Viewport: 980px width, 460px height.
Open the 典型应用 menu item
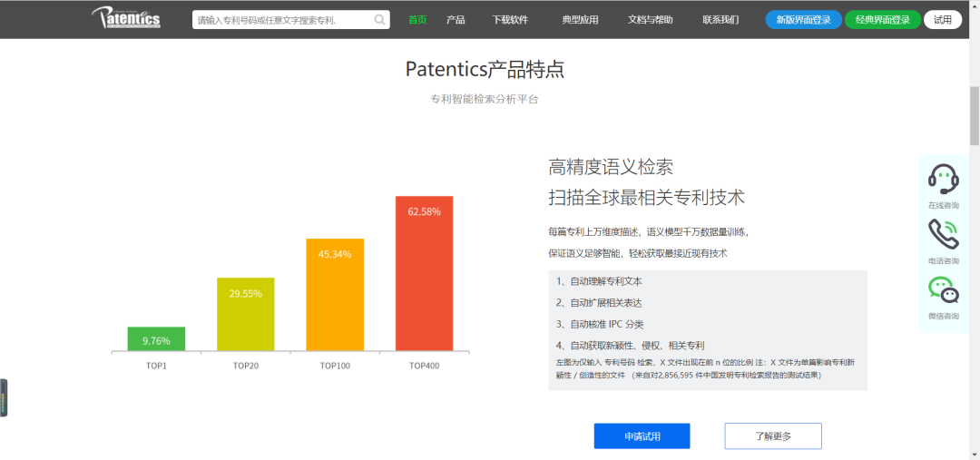[580, 19]
